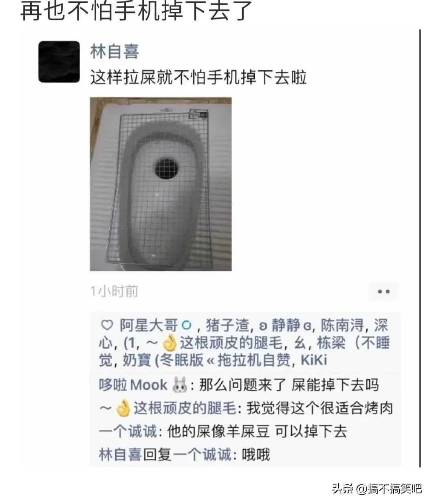
Task: Tap the OK hand emoji in comment
Action: [x=123, y=408]
